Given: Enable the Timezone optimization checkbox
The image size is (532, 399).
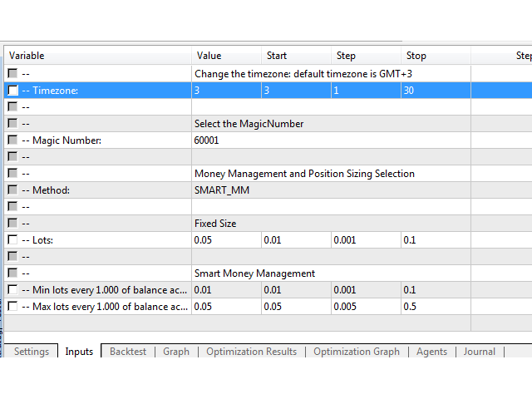Looking at the screenshot, I should [x=12, y=91].
